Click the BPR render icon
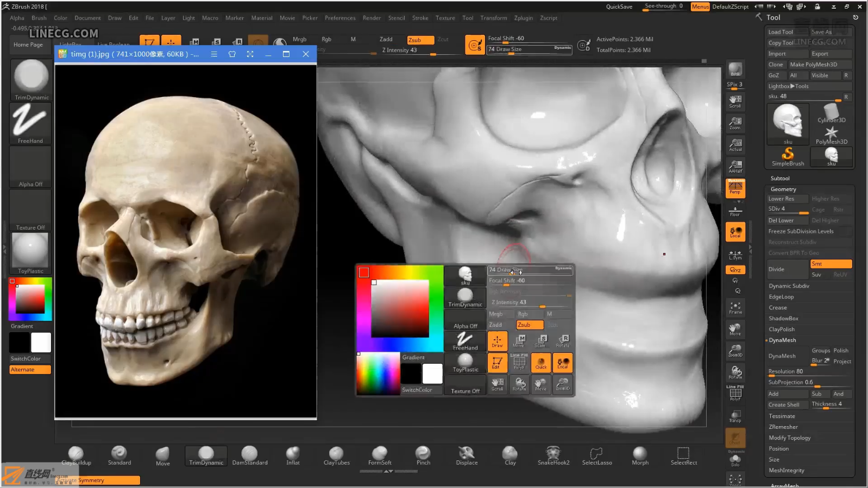This screenshot has width=868, height=488. click(735, 69)
